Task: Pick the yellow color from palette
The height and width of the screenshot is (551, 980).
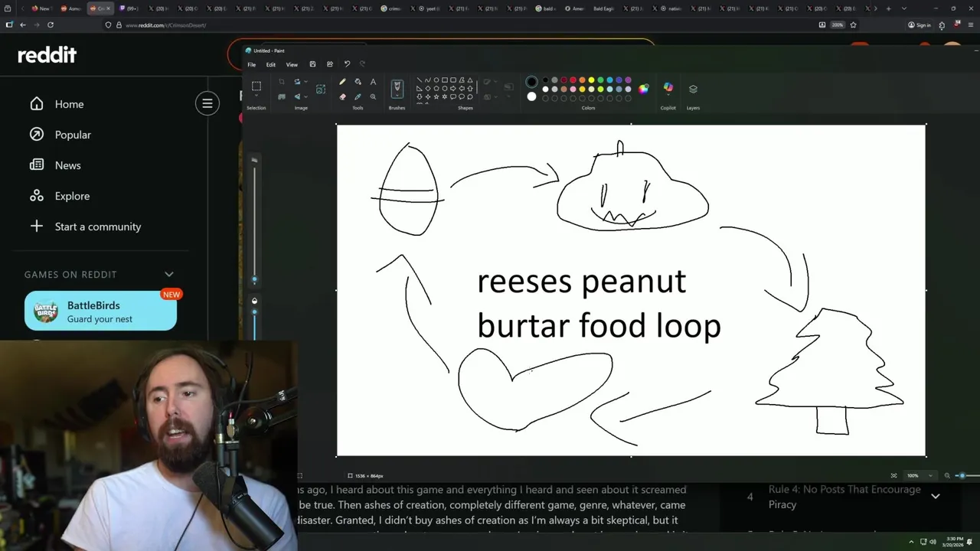Action: coord(591,80)
